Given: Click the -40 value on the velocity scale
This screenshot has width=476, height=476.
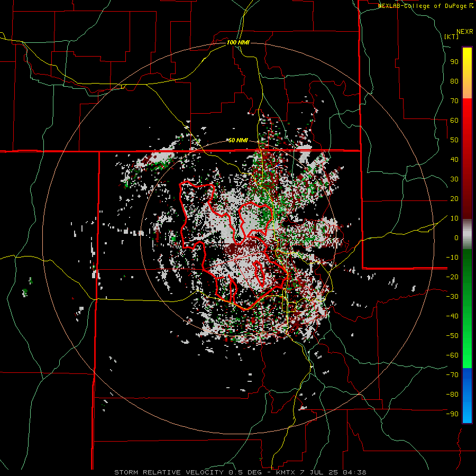Looking at the screenshot, I should pos(452,316).
